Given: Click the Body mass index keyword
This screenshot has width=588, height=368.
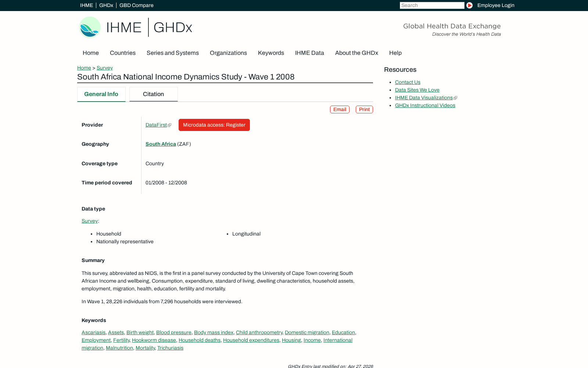Looking at the screenshot, I should [x=214, y=333].
